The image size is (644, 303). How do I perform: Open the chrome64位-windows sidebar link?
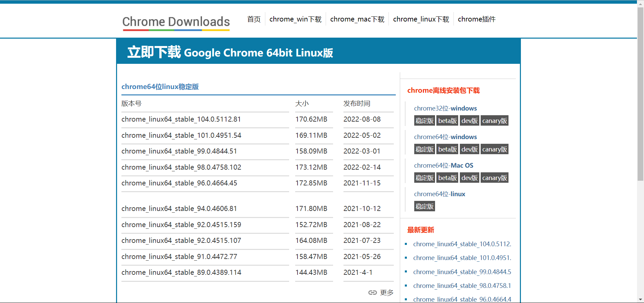click(x=445, y=137)
